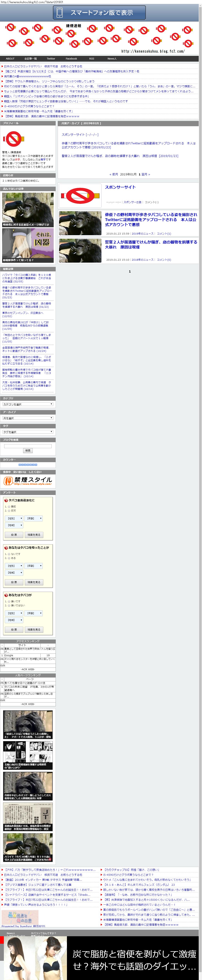The height and width of the screenshot is (980, 202).
Task: Click the blog search text field
Action: [x=28, y=446]
